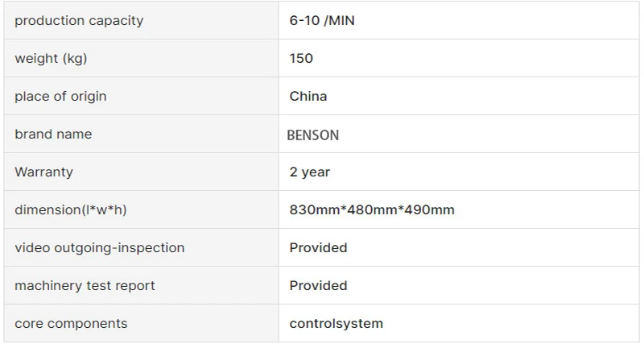Click the core components label
The height and width of the screenshot is (344, 644).
point(71,323)
